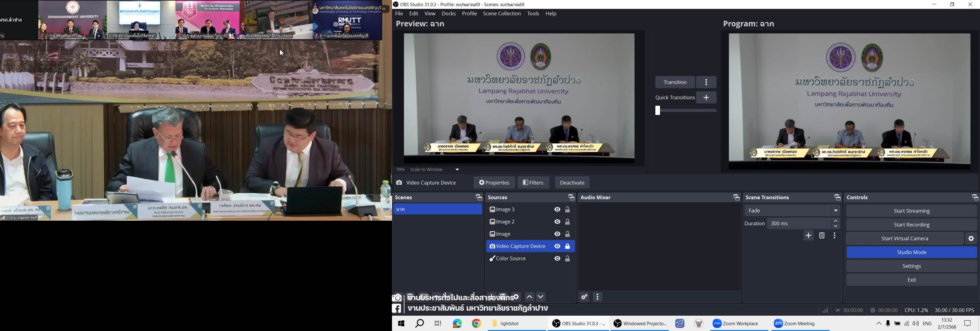Move selected source up
This screenshot has width=980, height=331.
coord(529,297)
